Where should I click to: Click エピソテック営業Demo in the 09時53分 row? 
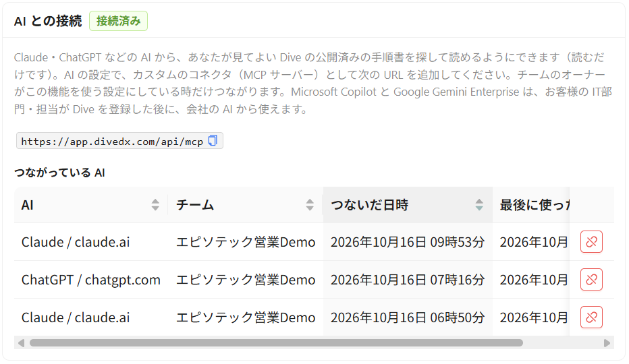(246, 242)
